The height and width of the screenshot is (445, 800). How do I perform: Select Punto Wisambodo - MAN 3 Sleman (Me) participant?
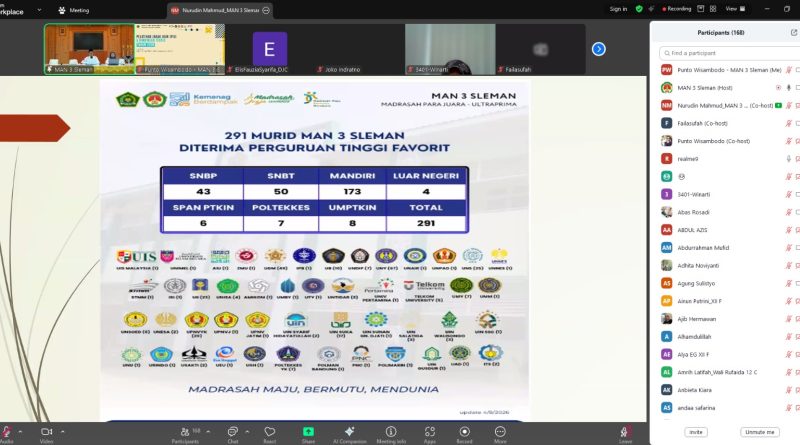(730, 70)
